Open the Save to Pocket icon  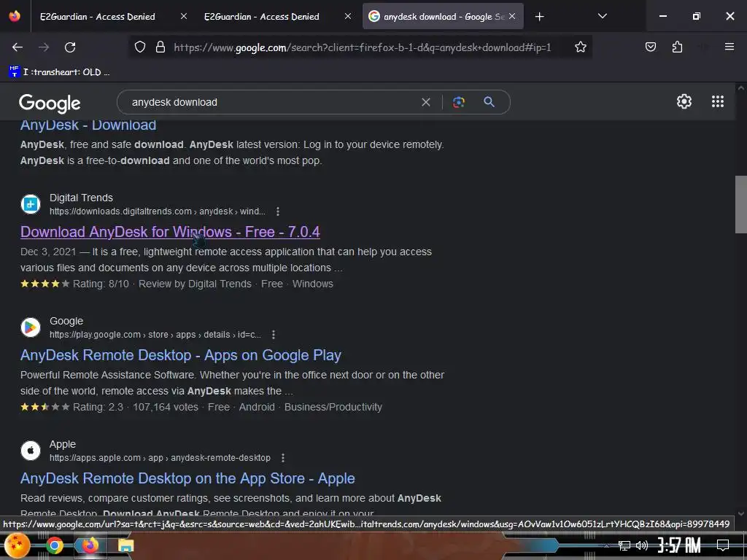pyautogui.click(x=650, y=47)
